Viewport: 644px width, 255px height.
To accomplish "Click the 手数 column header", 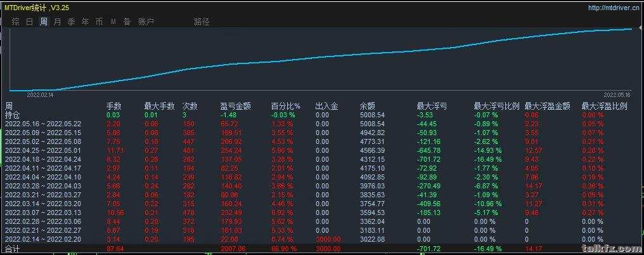I will pyautogui.click(x=113, y=106).
